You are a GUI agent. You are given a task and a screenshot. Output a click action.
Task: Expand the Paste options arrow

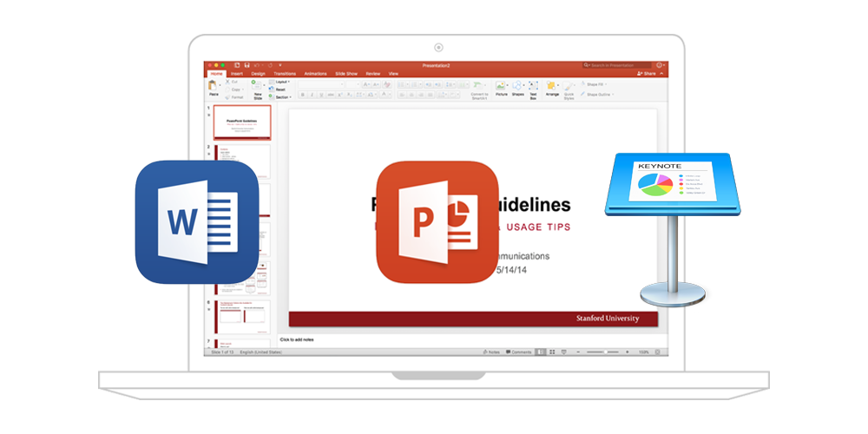(x=220, y=85)
